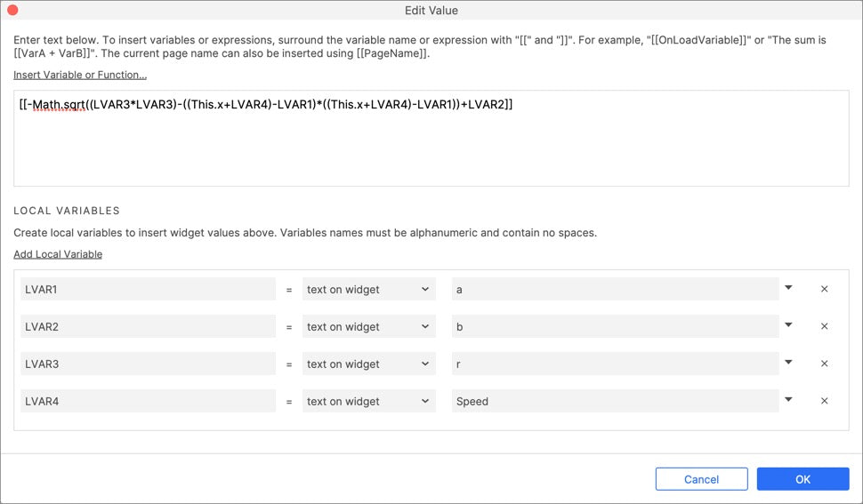
Task: Click the Insert Variable or Function link
Action: [x=80, y=75]
